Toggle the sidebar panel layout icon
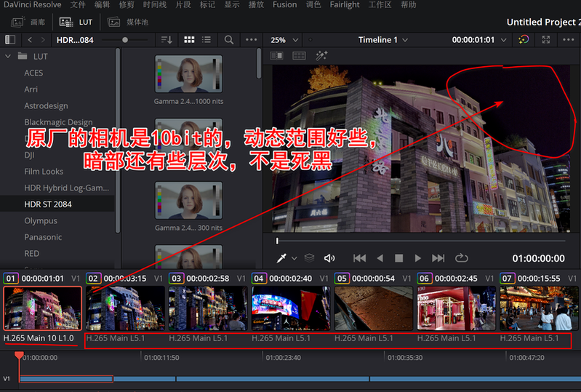The image size is (581, 392). (10, 40)
